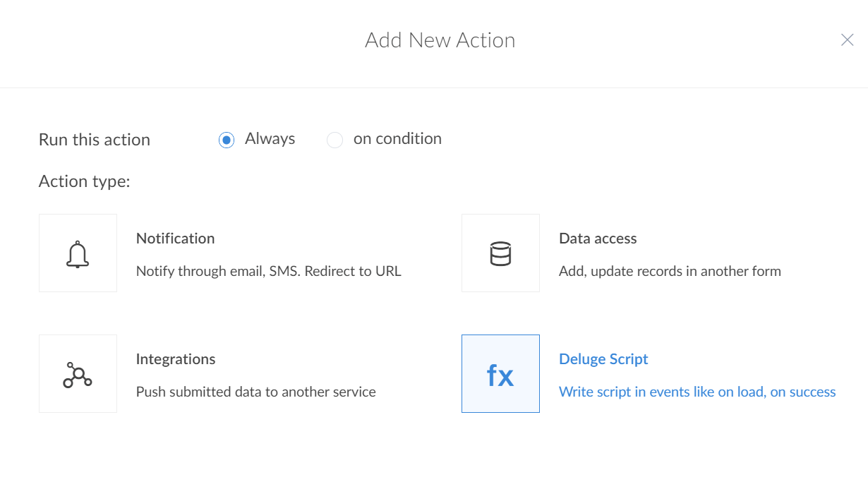
Task: Select the Notification action label
Action: [x=175, y=239]
